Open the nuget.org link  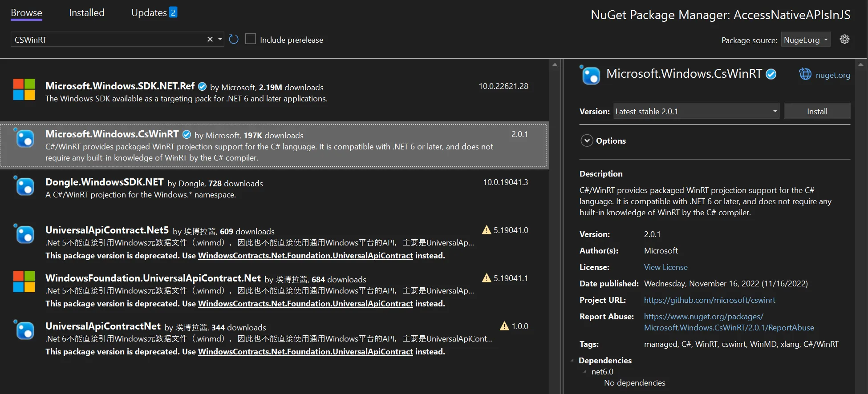coord(833,75)
